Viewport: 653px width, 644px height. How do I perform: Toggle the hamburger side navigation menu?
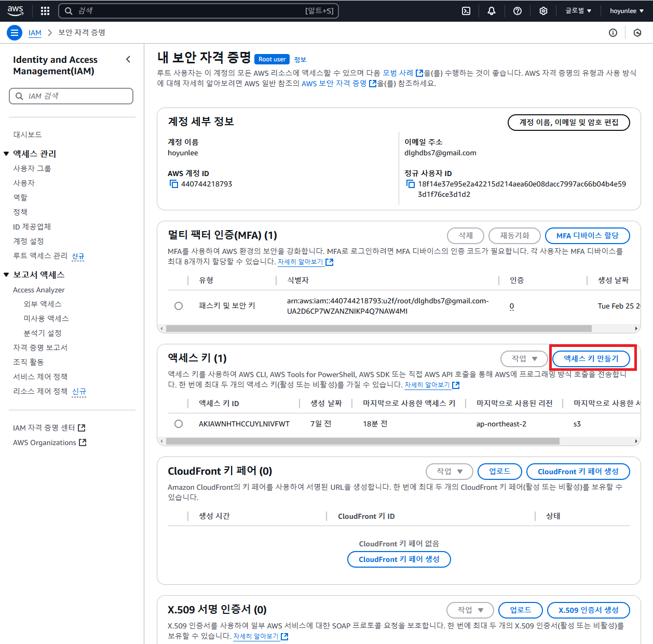(15, 33)
